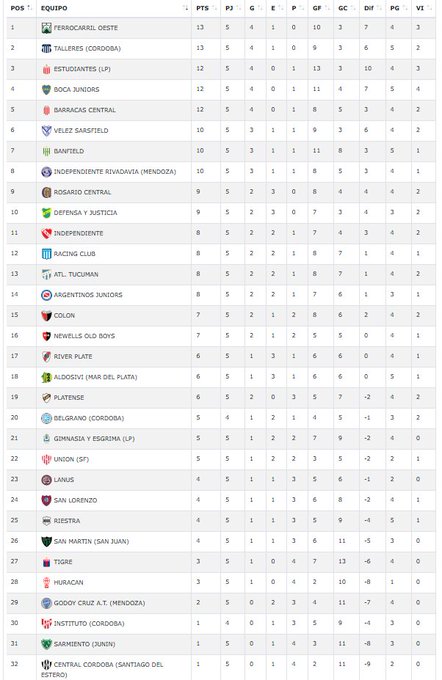Open Estudiantes (LP) team name
Viewport: 442px width, 680px height.
(x=82, y=69)
